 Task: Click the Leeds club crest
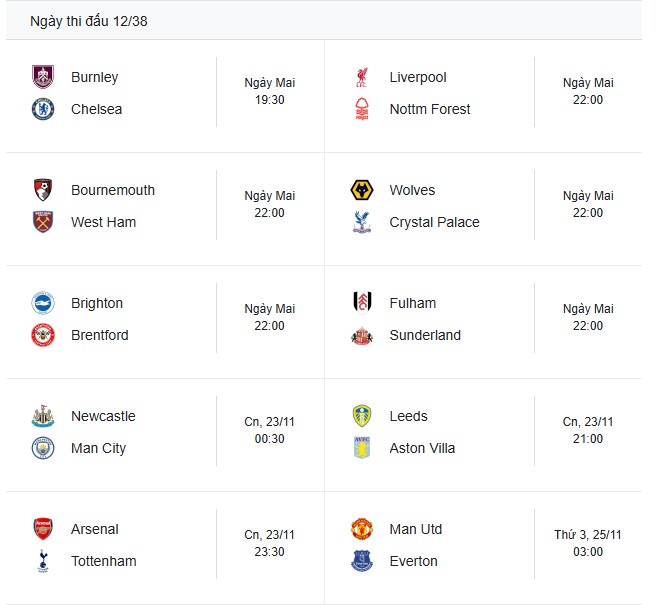[x=361, y=416]
